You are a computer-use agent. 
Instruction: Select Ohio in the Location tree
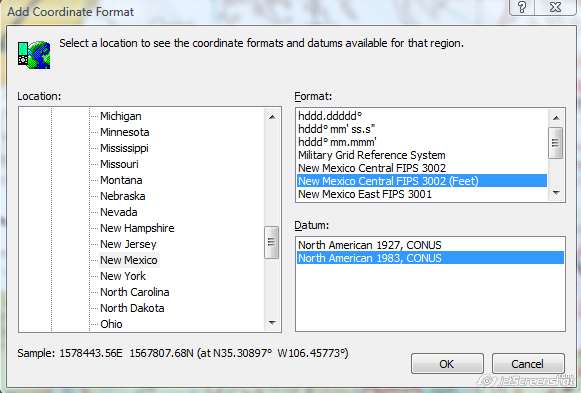(x=111, y=324)
